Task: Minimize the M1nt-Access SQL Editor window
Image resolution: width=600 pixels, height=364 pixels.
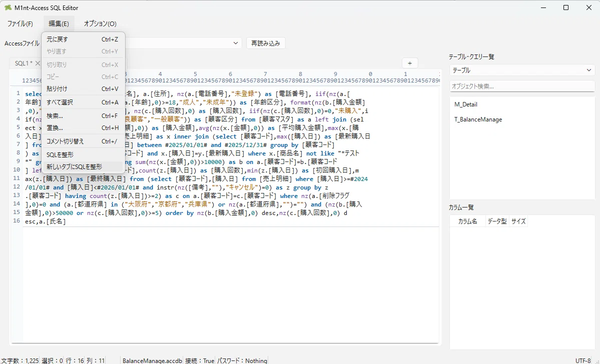Action: pos(543,7)
